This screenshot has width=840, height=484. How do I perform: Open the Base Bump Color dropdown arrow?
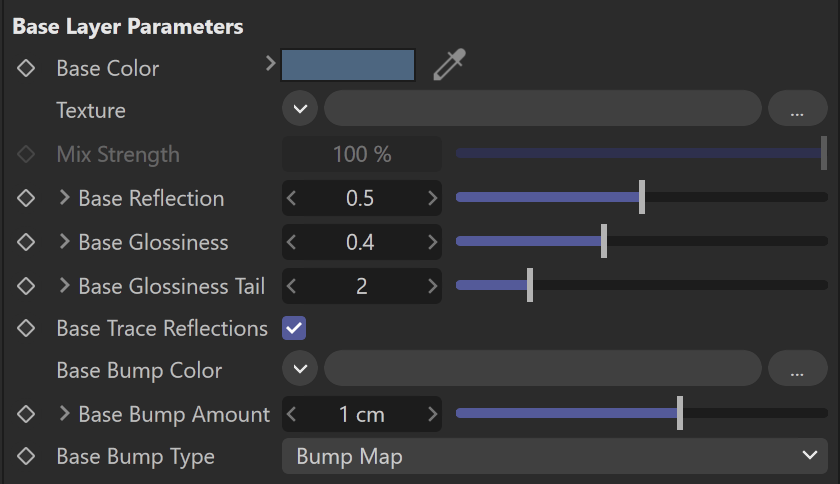(300, 369)
